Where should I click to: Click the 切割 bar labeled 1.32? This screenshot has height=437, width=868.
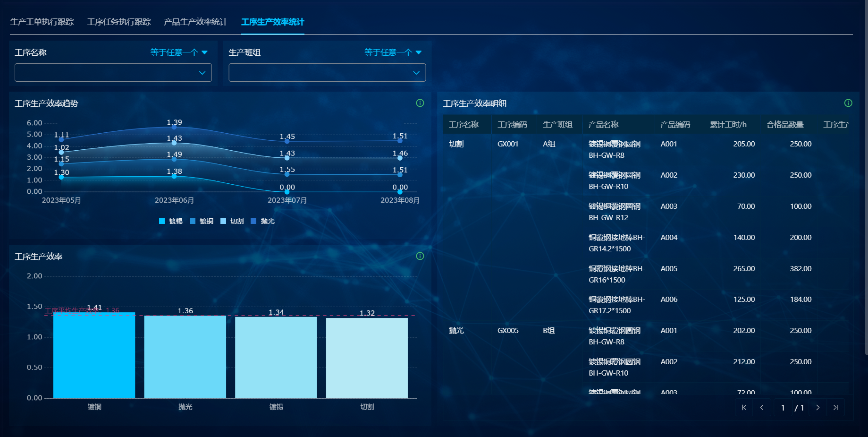[x=367, y=358]
